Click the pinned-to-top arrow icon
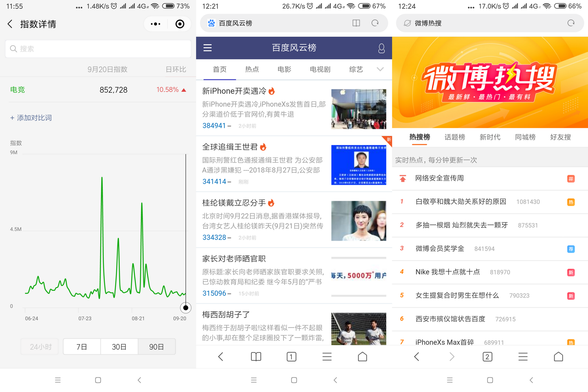 pos(403,178)
